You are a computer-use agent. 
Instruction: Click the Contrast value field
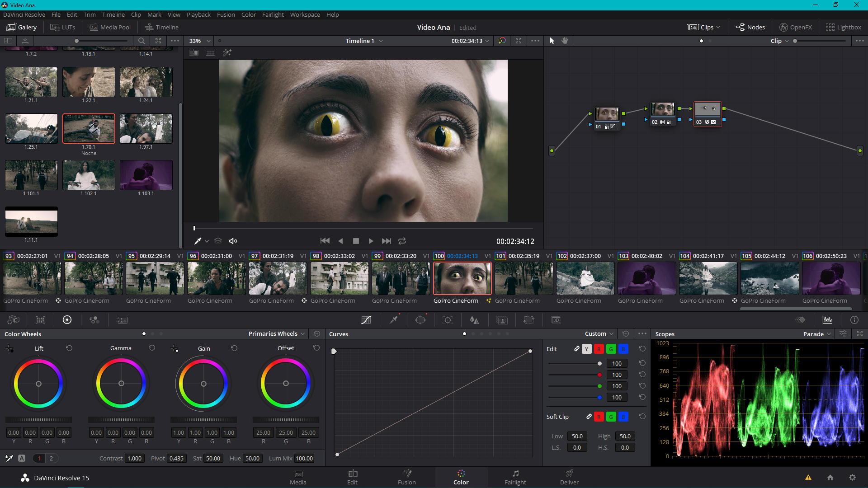135,458
